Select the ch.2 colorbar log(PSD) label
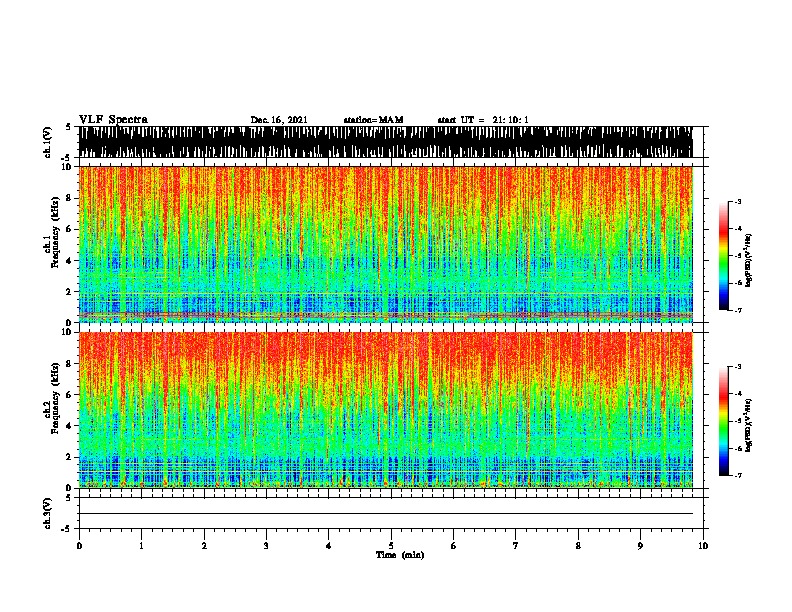Screen dimensions: 792x612 click(749, 425)
